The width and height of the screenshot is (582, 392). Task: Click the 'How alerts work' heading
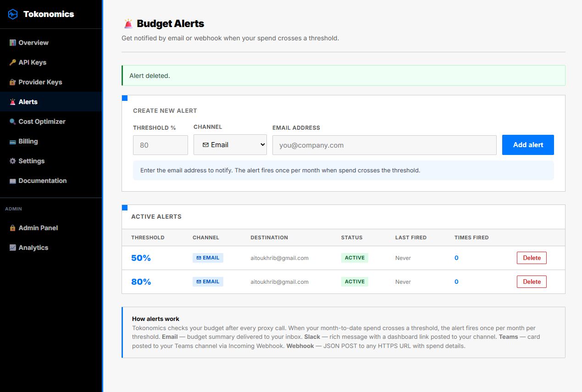point(155,319)
